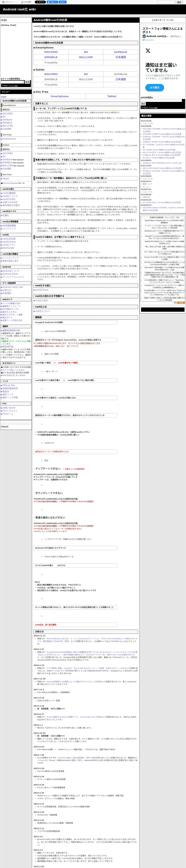Open UMIDIGI in recent updates
Image resolution: width=186 pixels, height=868 pixels.
click(146, 197)
